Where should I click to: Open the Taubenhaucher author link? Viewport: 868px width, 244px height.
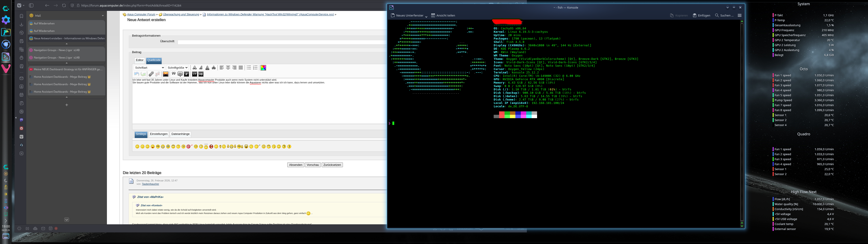pyautogui.click(x=150, y=184)
